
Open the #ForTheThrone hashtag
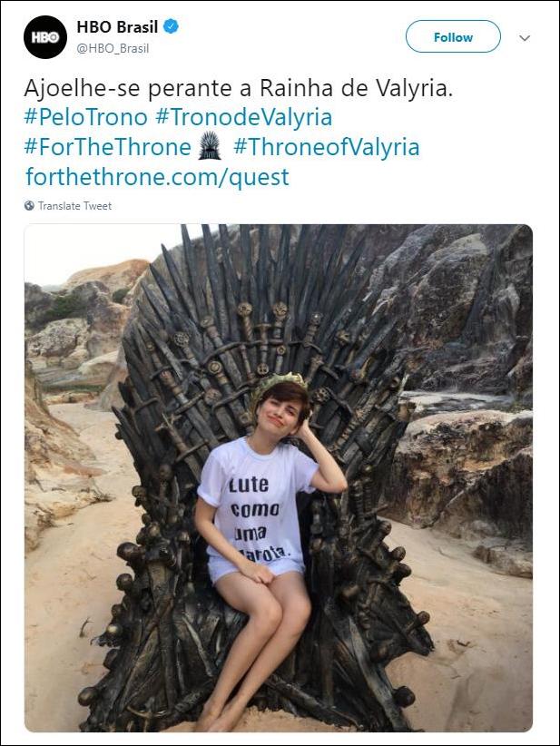108,147
